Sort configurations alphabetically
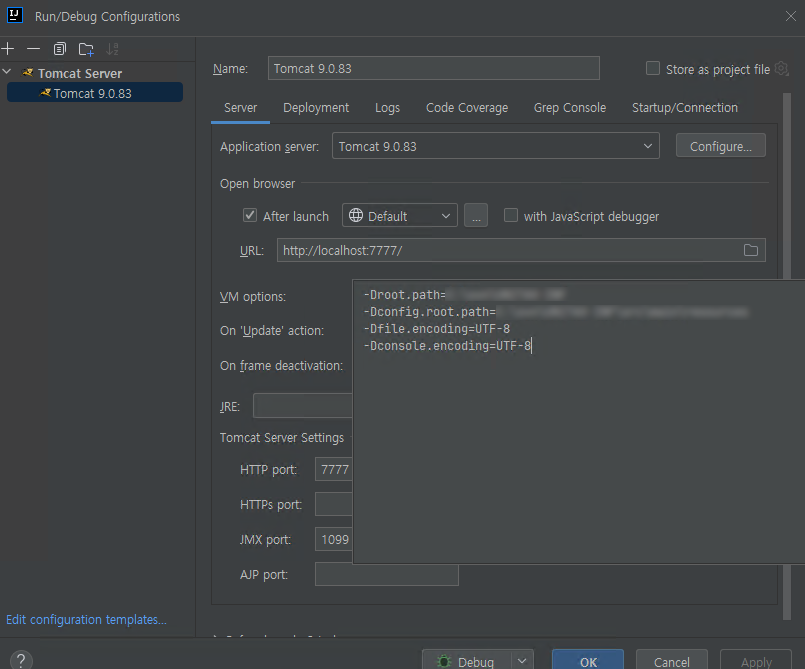Screen dimensions: 805x669 tap(112, 49)
